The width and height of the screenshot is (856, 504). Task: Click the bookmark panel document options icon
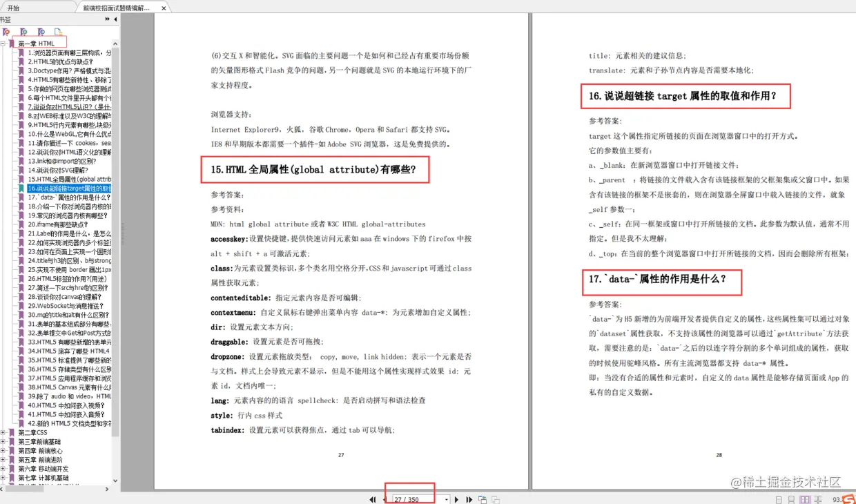59,32
